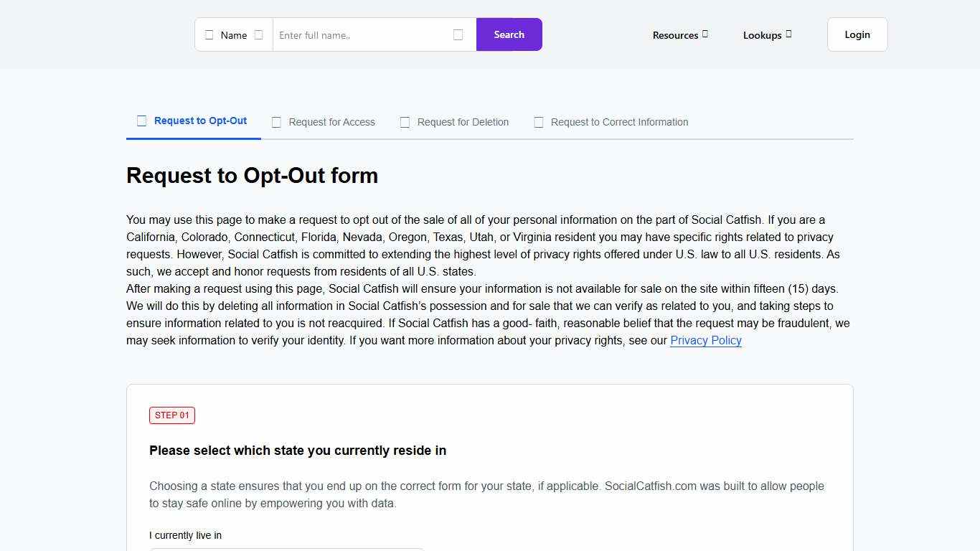Select the Request to Opt-Out tab
Viewport: 980px width, 551px height.
pos(200,121)
